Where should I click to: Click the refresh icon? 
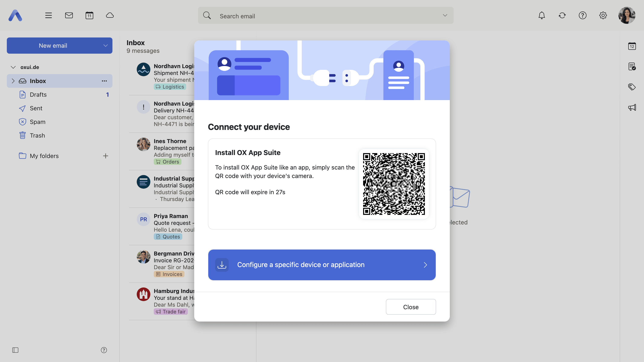562,16
